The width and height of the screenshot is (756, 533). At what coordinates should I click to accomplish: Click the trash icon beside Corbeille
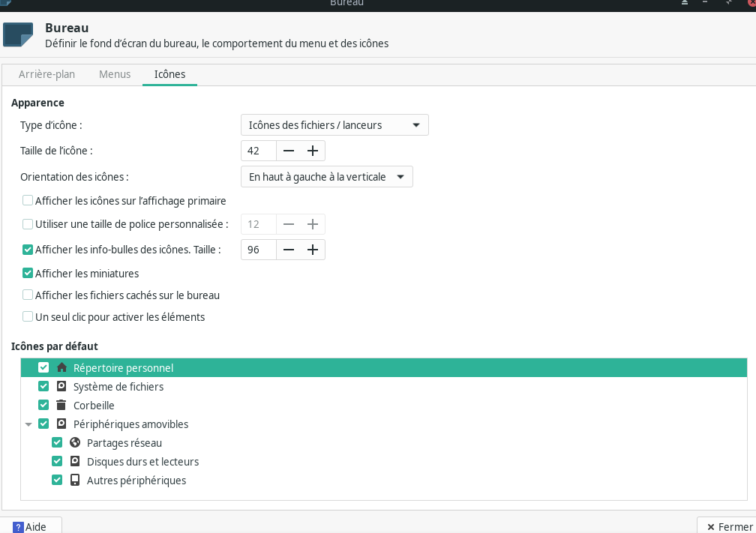tap(61, 405)
